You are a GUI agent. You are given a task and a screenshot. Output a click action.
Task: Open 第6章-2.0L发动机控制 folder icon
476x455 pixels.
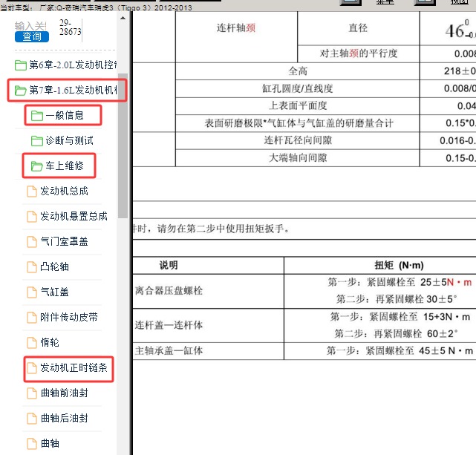[20, 65]
